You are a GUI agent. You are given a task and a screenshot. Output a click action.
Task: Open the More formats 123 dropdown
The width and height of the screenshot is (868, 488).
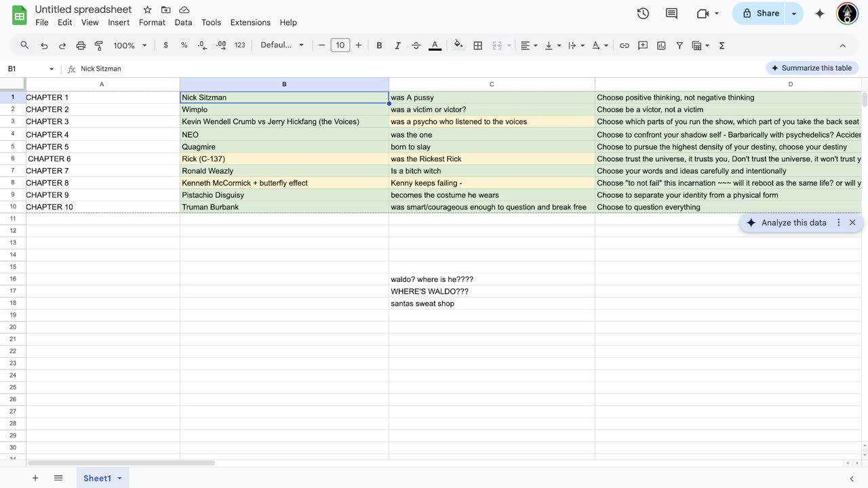[239, 45]
